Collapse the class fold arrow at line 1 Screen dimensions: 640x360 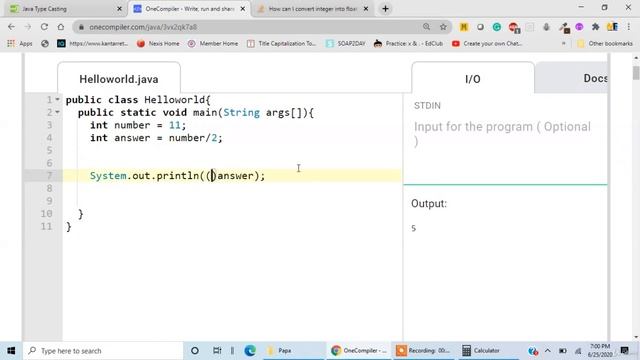(x=58, y=99)
